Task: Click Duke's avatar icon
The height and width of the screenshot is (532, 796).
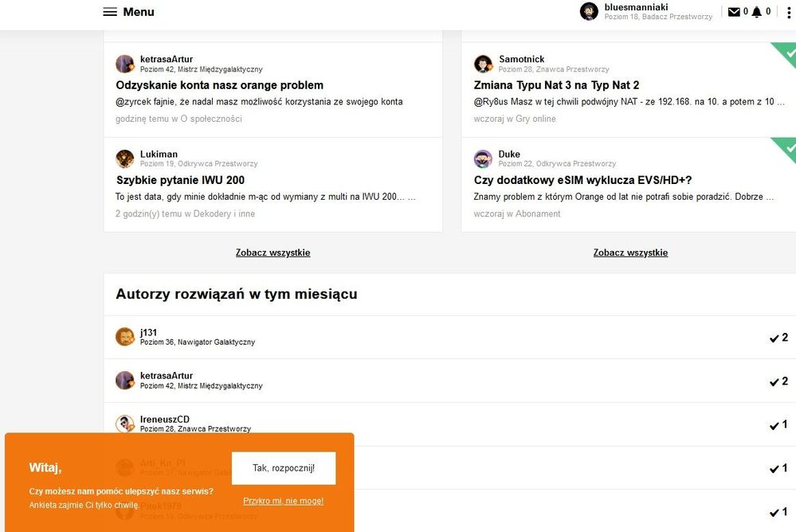Action: point(483,158)
